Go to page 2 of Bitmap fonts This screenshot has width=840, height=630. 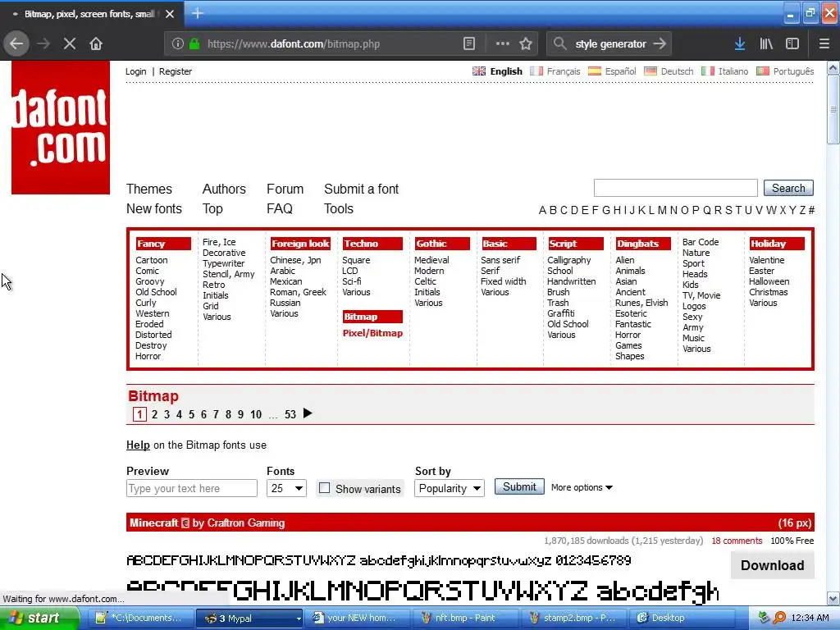(154, 414)
